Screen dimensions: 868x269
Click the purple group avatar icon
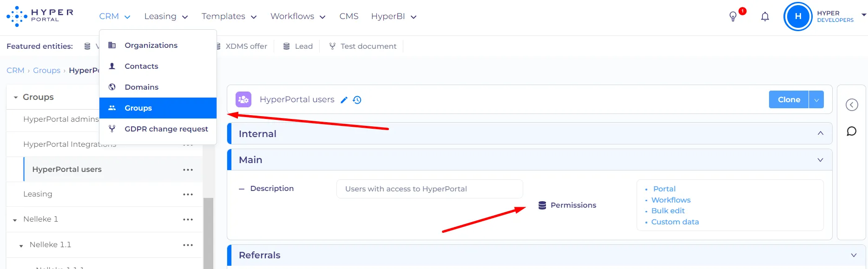[243, 99]
